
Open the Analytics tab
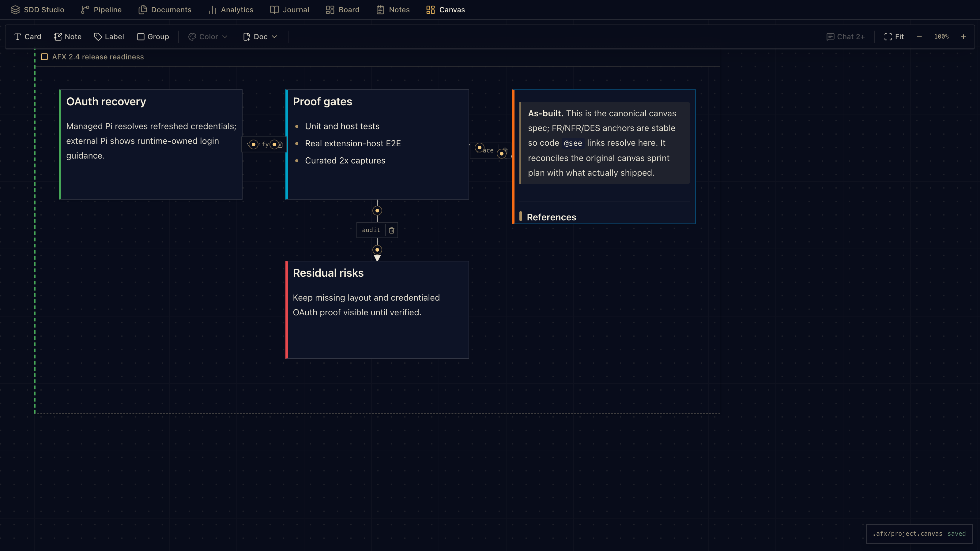point(231,9)
